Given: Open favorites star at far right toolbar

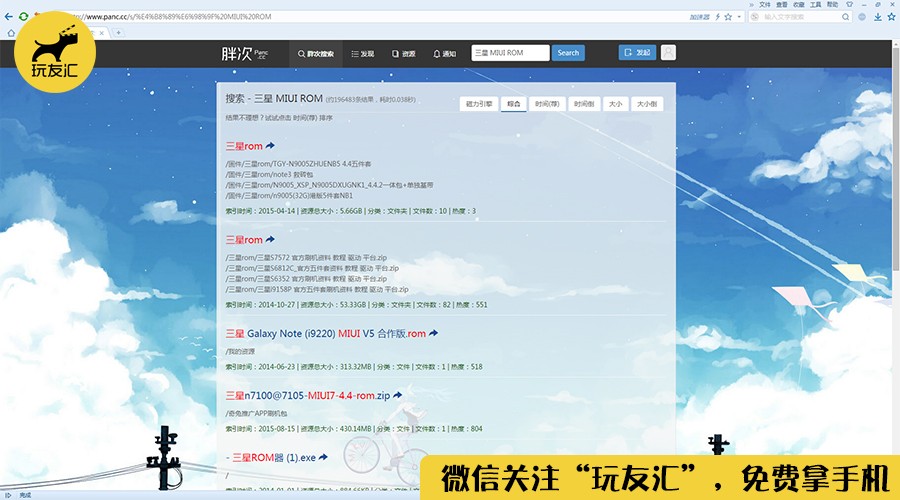Looking at the screenshot, I should click(x=891, y=17).
